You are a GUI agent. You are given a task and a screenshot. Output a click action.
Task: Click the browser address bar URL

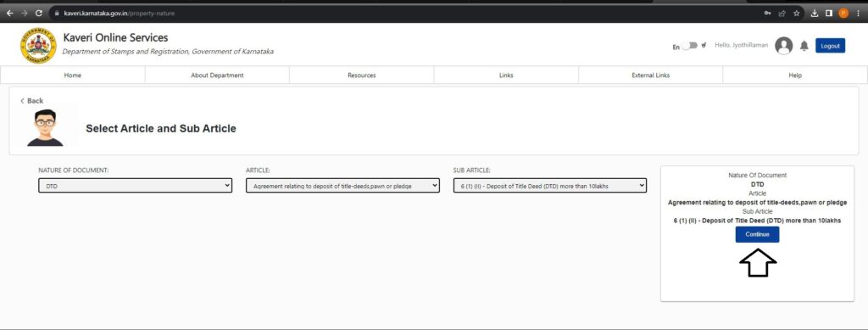[x=119, y=14]
